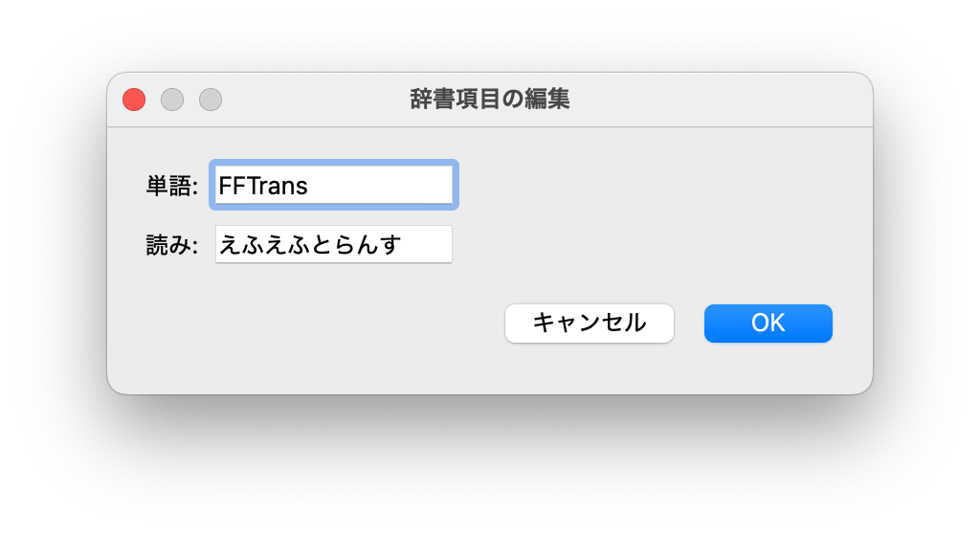Focus the 単語 text field
The image size is (980, 536).
pyautogui.click(x=334, y=185)
